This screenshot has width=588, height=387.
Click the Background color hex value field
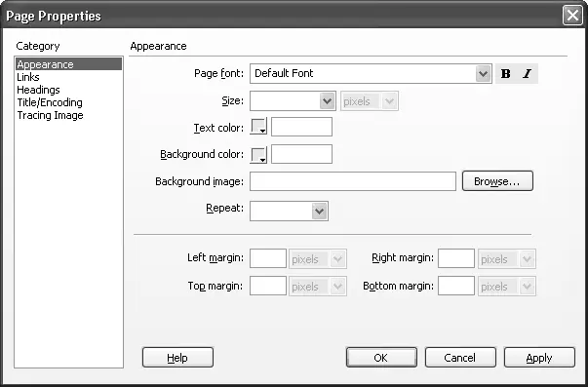pos(301,154)
